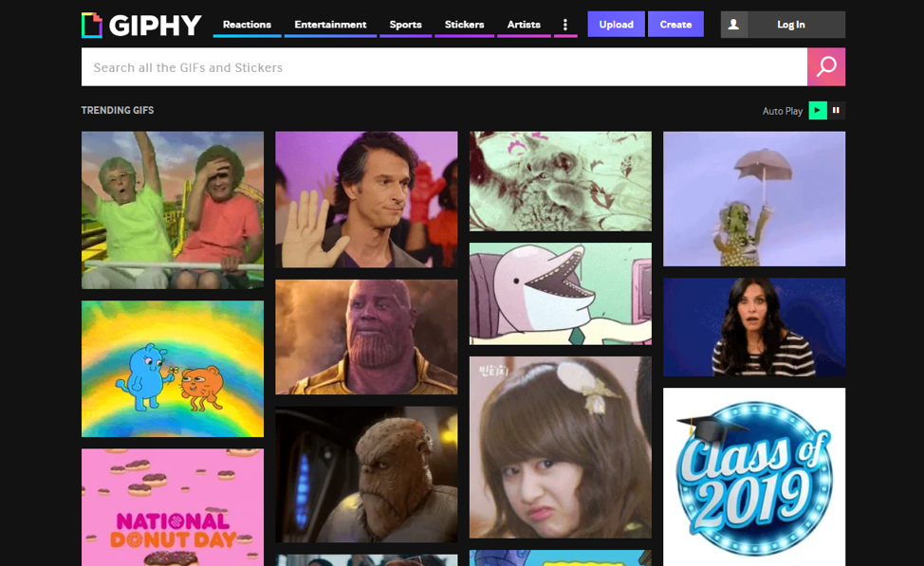This screenshot has height=566, width=924.
Task: Open the Reactions category
Action: tap(247, 25)
